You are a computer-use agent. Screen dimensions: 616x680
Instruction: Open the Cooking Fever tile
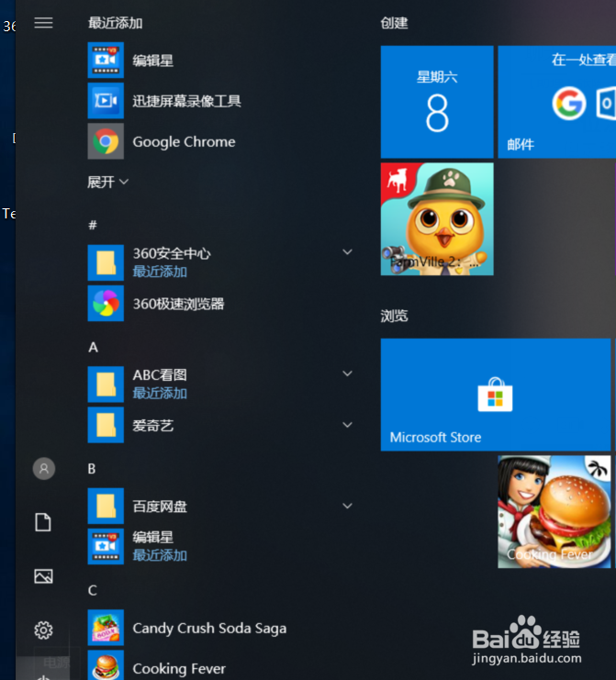click(x=554, y=512)
